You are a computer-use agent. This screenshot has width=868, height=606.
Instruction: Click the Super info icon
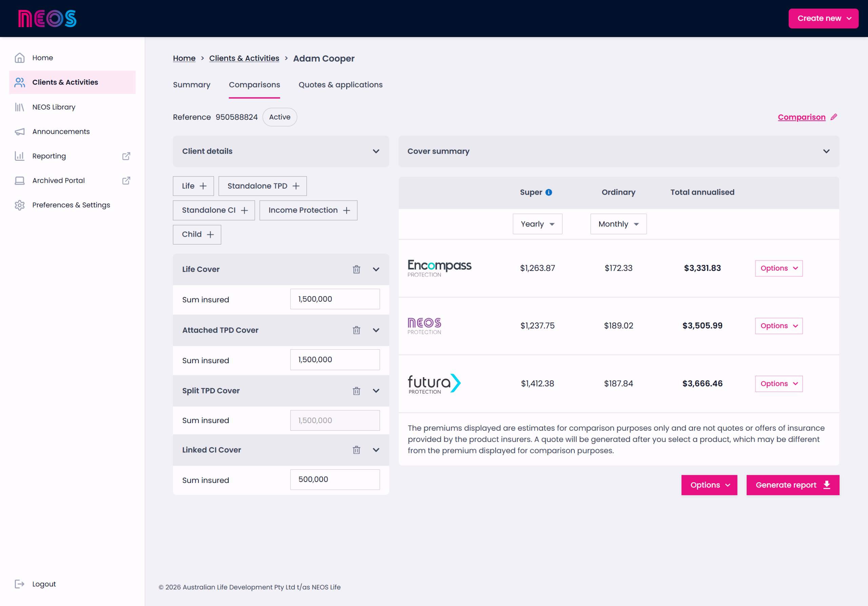(x=549, y=192)
